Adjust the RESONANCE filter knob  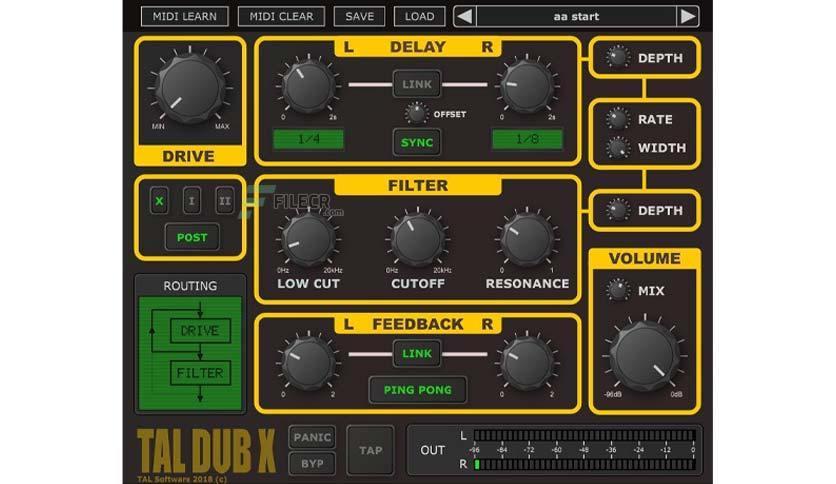coord(527,239)
